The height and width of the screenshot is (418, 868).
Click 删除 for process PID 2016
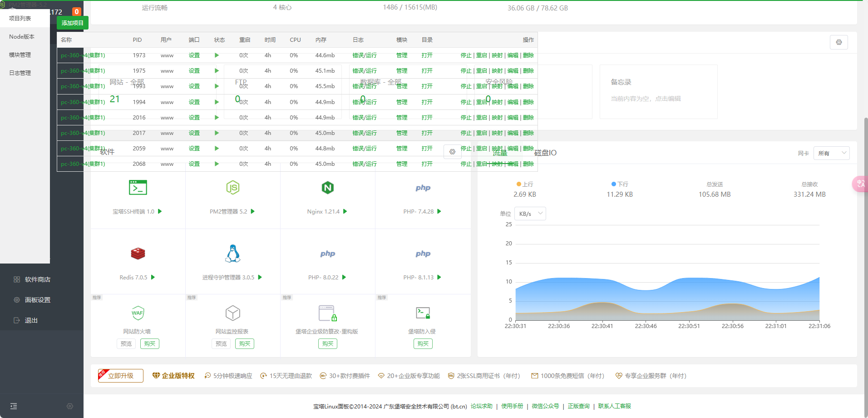coord(528,118)
